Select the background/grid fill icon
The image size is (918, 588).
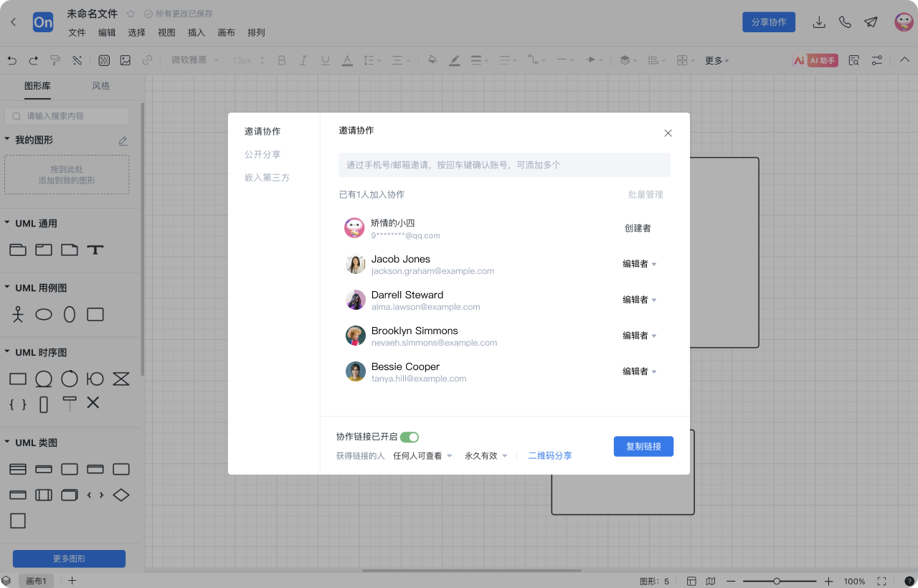(x=104, y=60)
